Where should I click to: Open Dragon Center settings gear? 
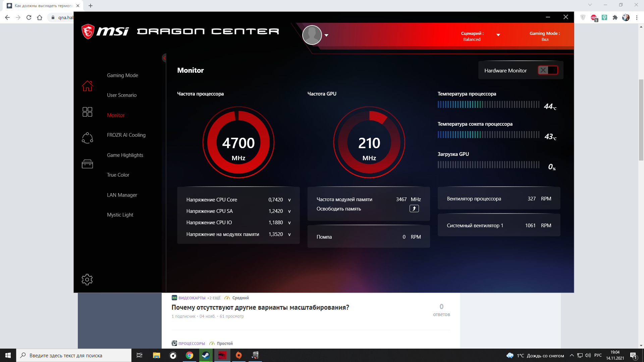[x=87, y=279]
